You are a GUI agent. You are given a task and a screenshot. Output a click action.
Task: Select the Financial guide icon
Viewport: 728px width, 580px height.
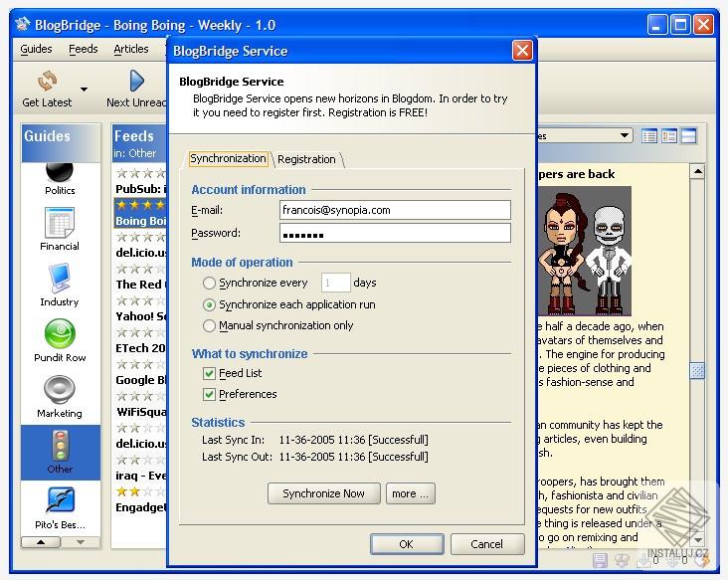[x=60, y=223]
